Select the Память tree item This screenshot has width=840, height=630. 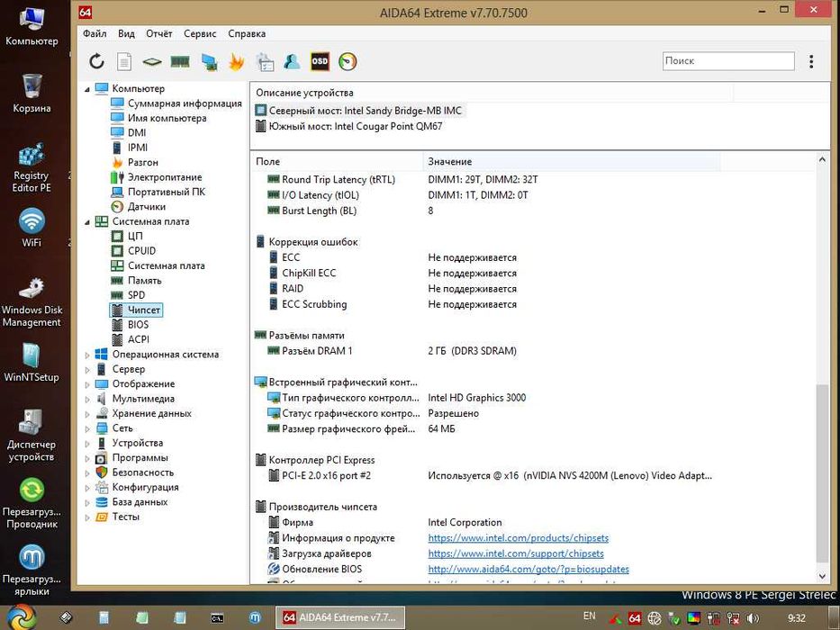136,281
